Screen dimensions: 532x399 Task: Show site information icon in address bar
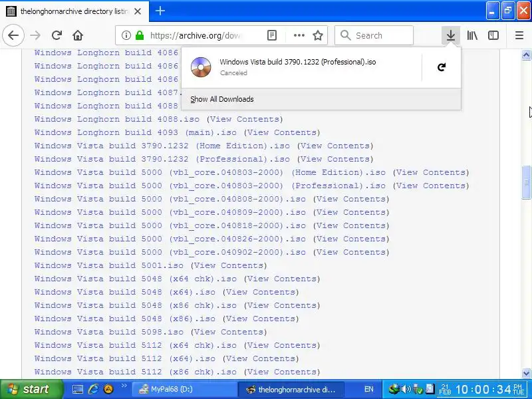[x=126, y=35]
